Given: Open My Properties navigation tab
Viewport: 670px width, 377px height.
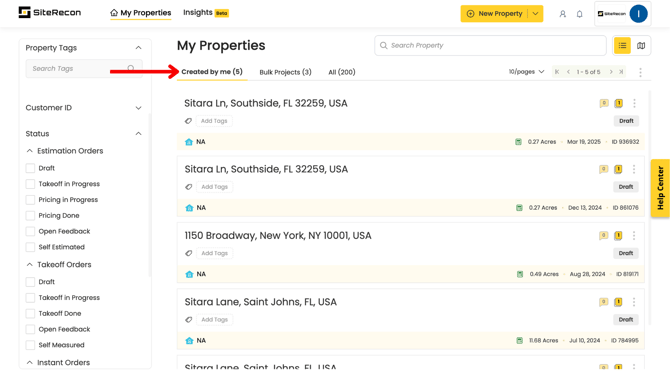Looking at the screenshot, I should pyautogui.click(x=141, y=13).
